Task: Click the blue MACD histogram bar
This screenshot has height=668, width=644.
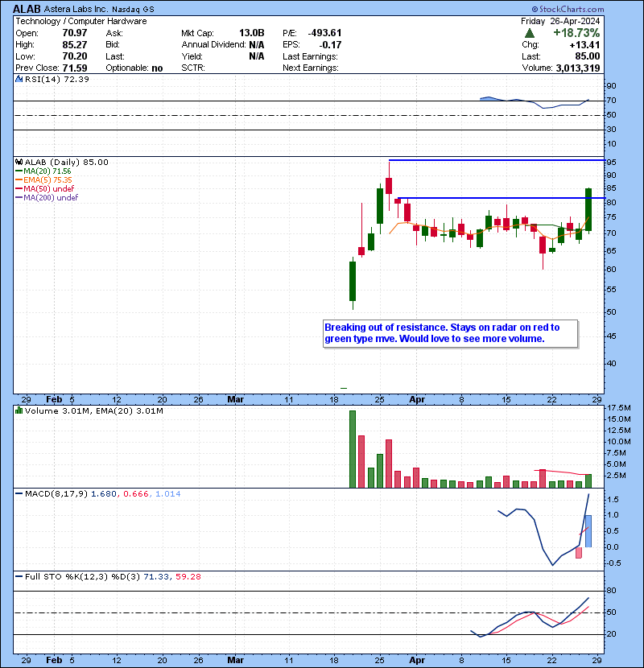Action: (588, 531)
